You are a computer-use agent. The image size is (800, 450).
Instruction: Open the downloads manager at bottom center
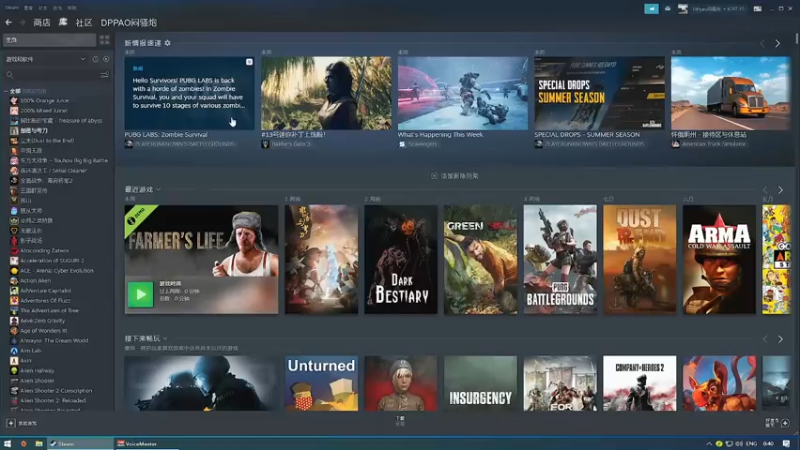401,420
